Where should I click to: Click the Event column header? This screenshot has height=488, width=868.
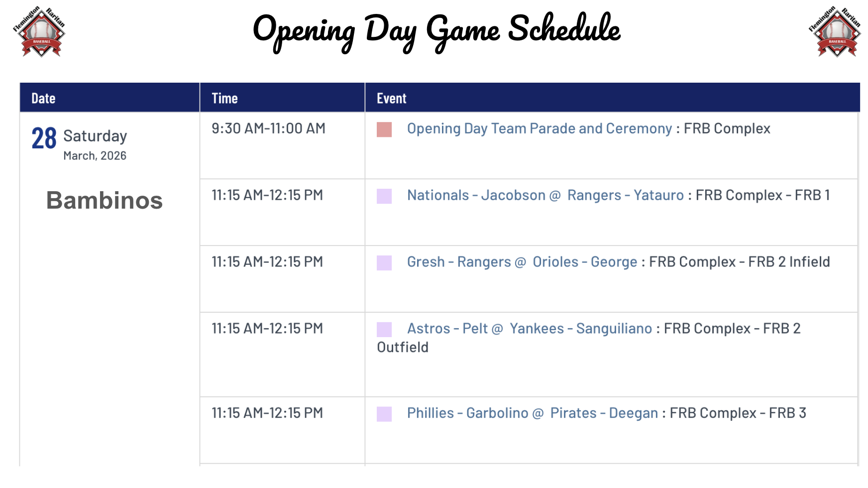[392, 98]
